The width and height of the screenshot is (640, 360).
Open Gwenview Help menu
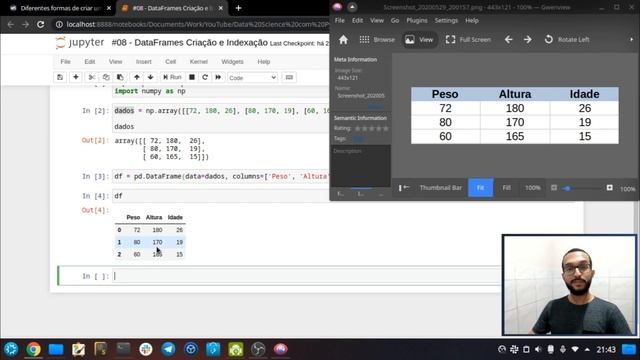[472, 20]
